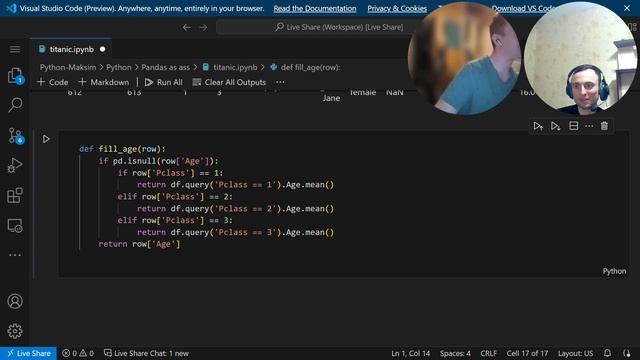This screenshot has width=640, height=360.
Task: Show additional views ellipsis in activity bar
Action: coord(15,255)
